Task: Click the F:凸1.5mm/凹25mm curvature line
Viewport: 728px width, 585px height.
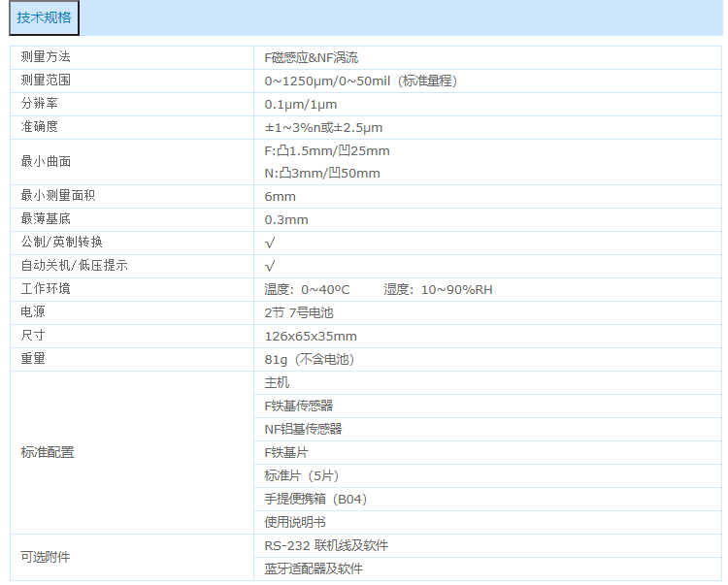Action: [x=327, y=151]
